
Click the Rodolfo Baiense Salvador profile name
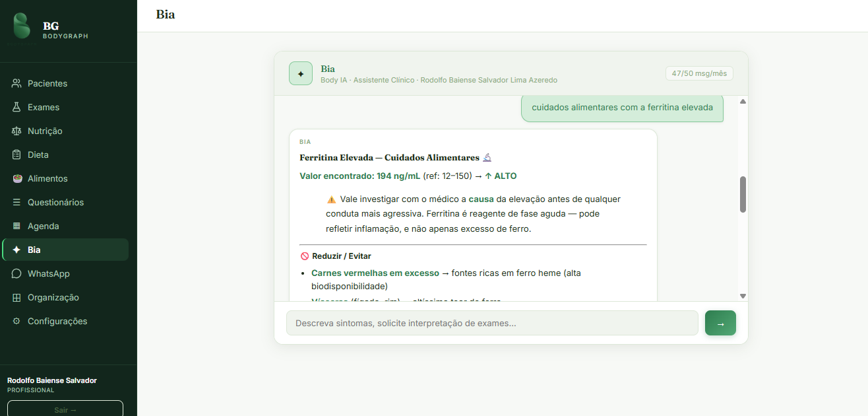(52, 380)
